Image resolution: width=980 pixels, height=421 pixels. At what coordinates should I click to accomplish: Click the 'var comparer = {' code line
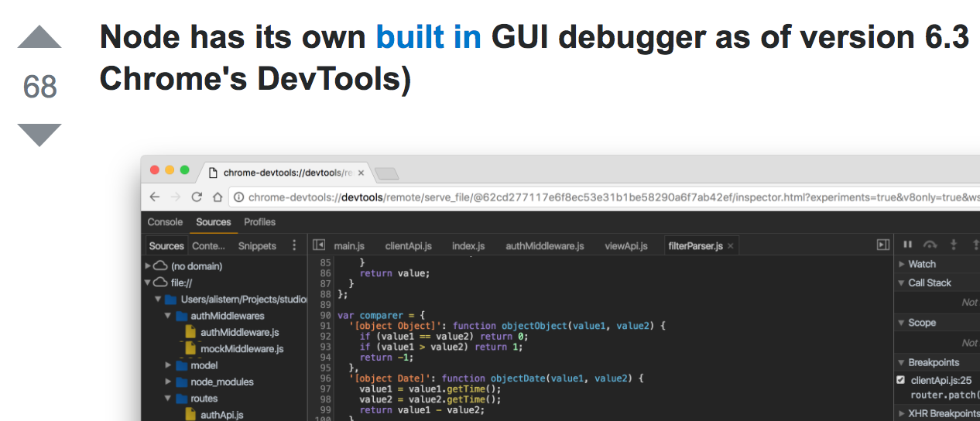pyautogui.click(x=381, y=315)
